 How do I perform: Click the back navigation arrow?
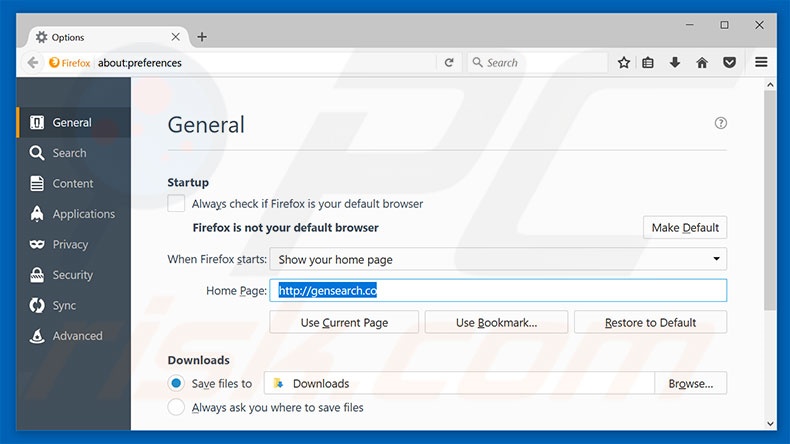(33, 62)
